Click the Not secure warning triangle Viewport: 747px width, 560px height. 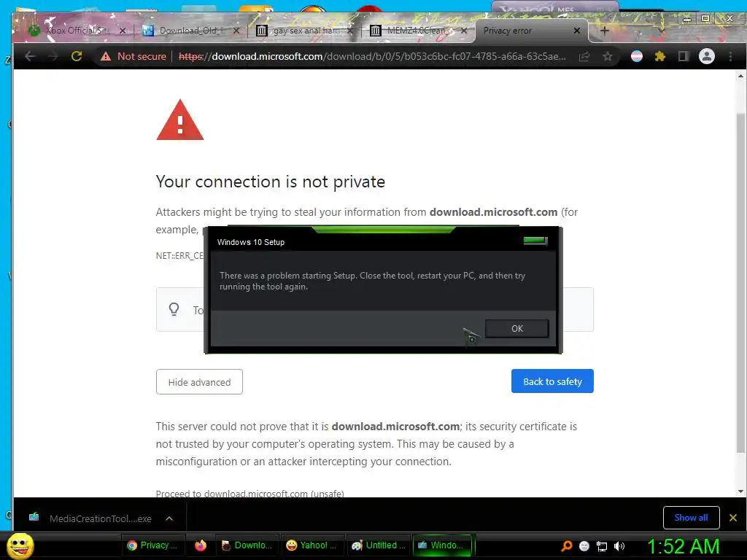(105, 56)
